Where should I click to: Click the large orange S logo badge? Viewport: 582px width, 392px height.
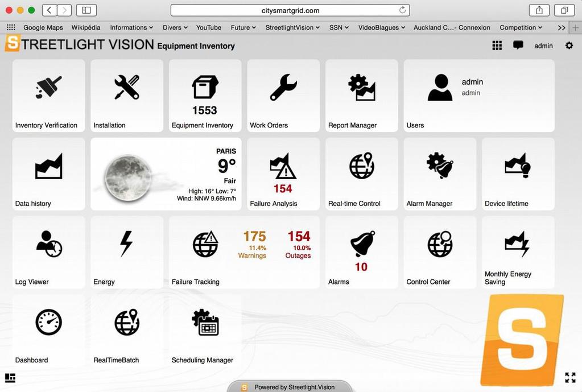(x=522, y=340)
